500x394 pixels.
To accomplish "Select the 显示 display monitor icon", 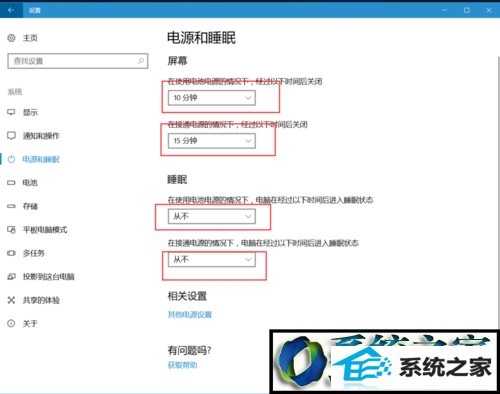I will click(x=11, y=112).
